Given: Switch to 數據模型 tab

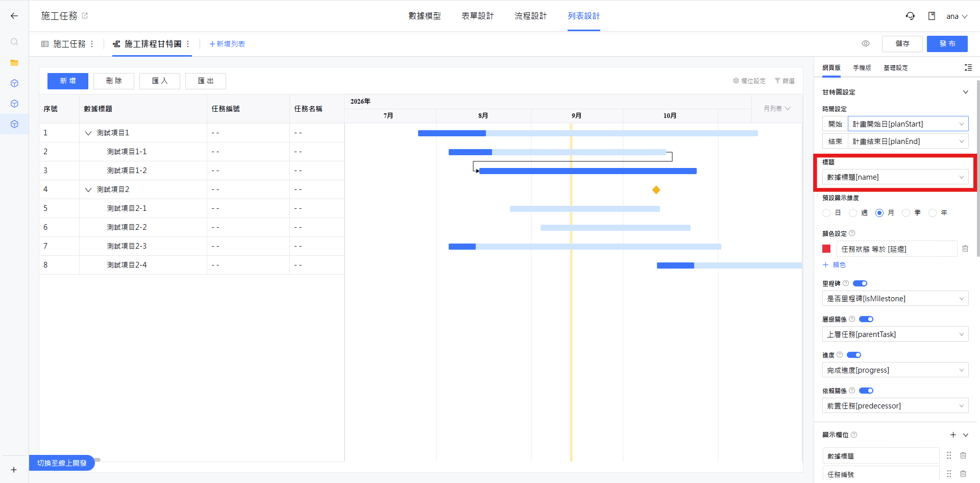Looking at the screenshot, I should (425, 16).
